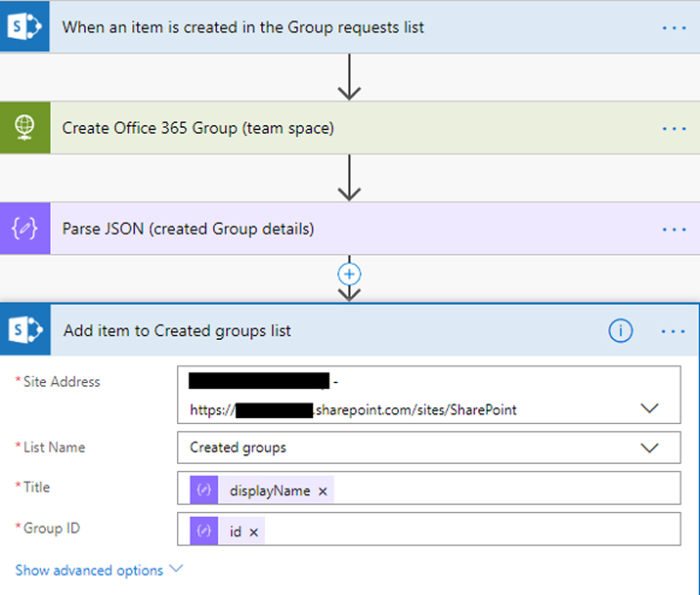The height and width of the screenshot is (595, 700).
Task: Open the info icon on Add item step
Action: click(620, 331)
